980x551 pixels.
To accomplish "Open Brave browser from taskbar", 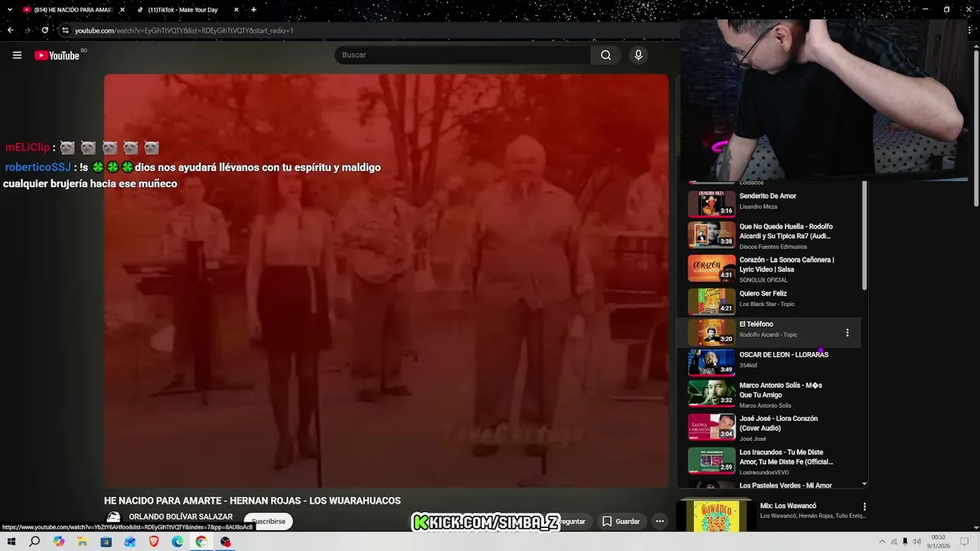I will pos(154,542).
